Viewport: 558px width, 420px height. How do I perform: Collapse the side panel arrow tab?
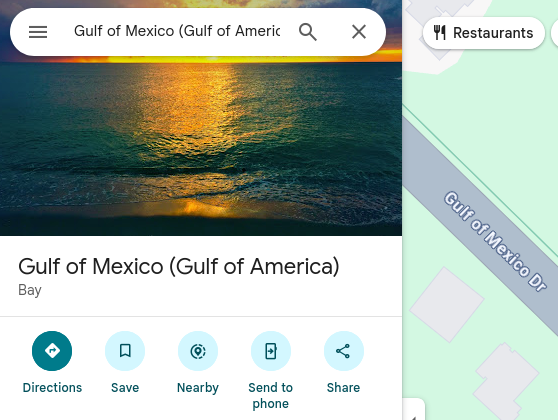coord(414,410)
